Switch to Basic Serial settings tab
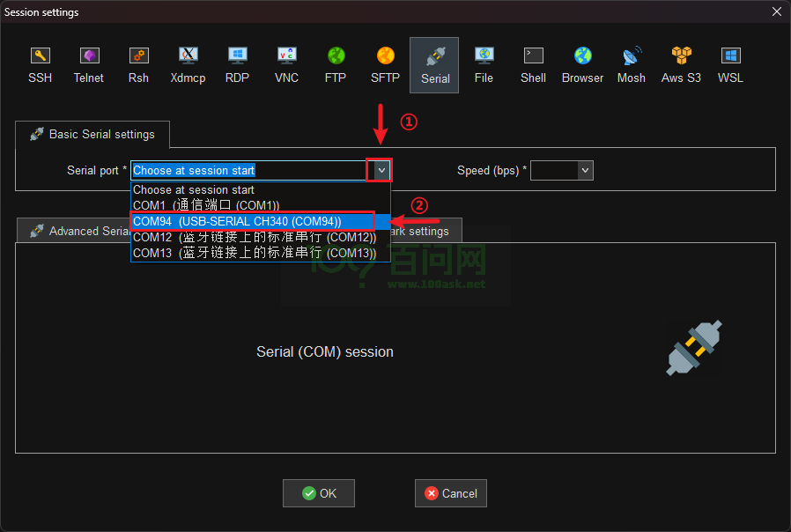 pyautogui.click(x=92, y=135)
